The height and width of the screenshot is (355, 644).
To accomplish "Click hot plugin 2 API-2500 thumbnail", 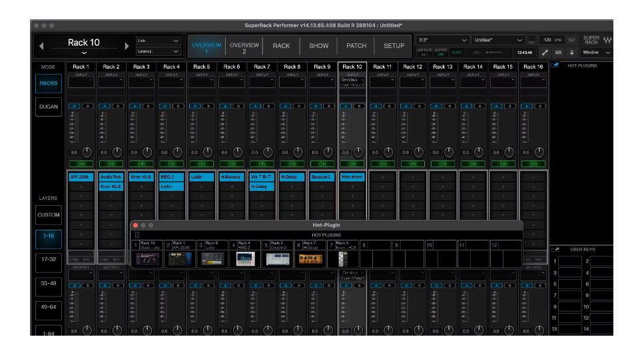I will pyautogui.click(x=180, y=259).
